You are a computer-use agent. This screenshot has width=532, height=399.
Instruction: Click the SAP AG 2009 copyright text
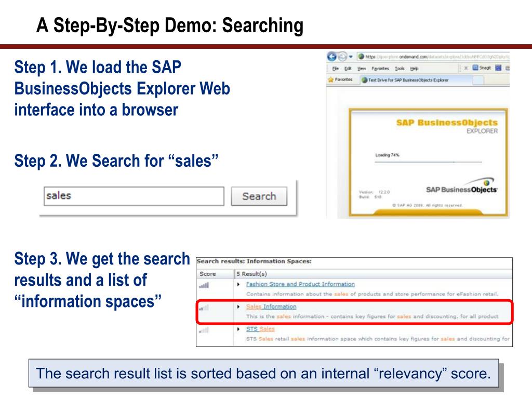click(x=427, y=205)
